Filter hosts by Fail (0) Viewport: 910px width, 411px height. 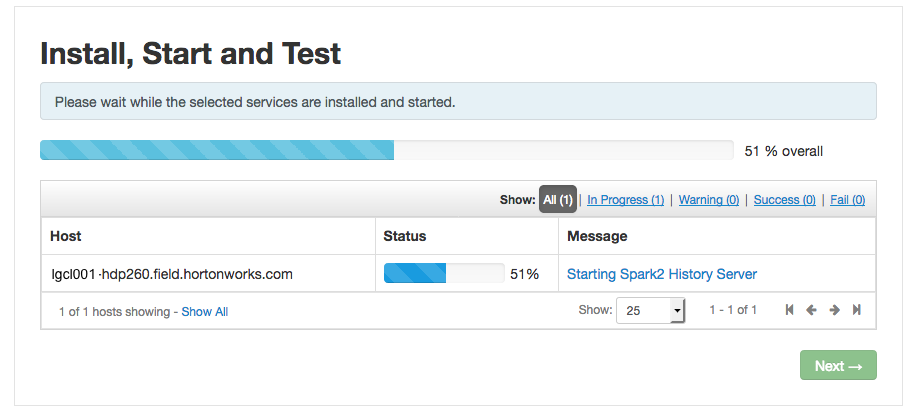pos(847,200)
